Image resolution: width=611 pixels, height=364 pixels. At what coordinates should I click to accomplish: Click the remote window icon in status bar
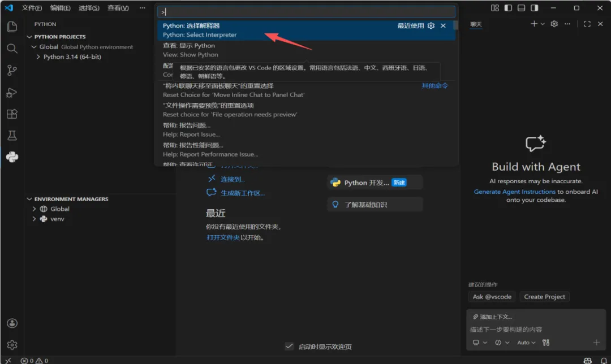(x=8, y=361)
